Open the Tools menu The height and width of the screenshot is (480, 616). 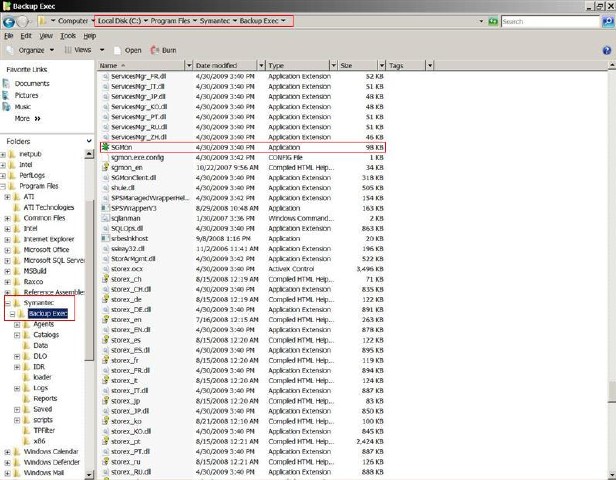68,36
